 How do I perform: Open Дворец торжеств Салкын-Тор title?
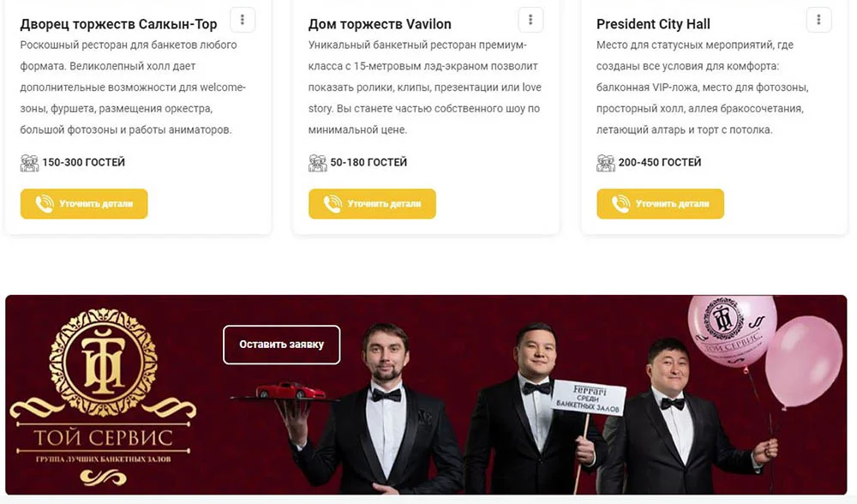tap(118, 24)
